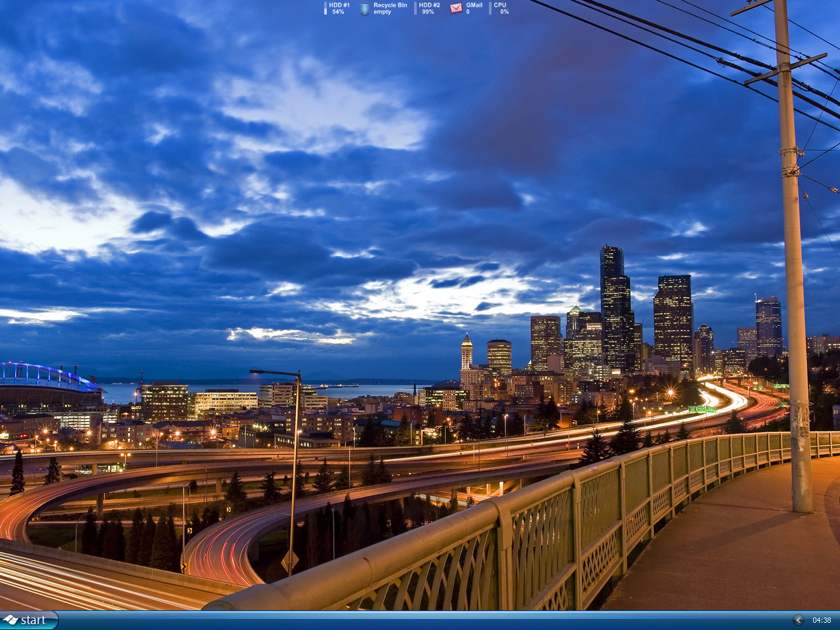Click the 04:38 taskbar clock

822,620
